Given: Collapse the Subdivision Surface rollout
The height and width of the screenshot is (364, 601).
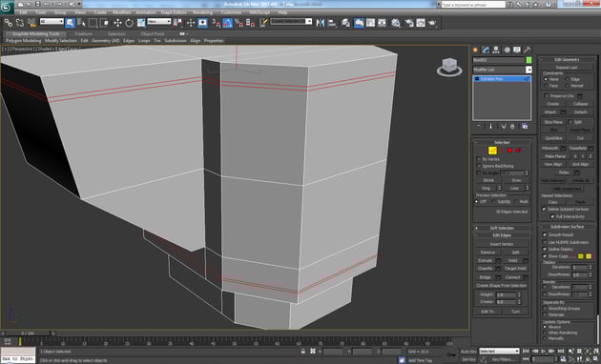Looking at the screenshot, I should click(567, 226).
